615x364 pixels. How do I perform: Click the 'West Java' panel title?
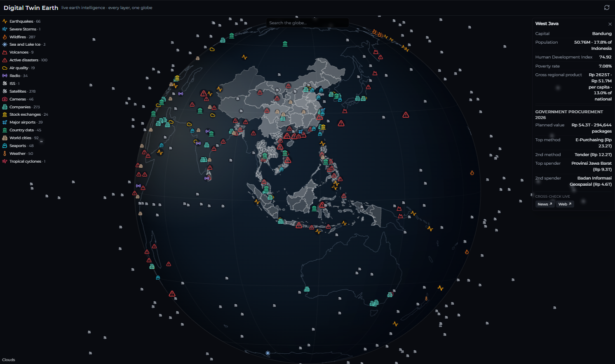click(x=547, y=24)
